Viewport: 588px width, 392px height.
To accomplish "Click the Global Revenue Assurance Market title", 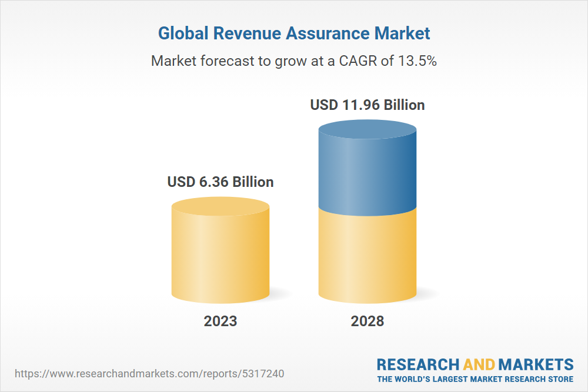I will (294, 33).
